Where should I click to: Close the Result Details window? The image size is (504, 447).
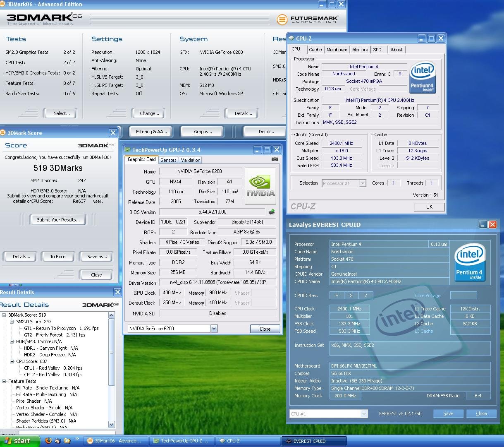(117, 292)
